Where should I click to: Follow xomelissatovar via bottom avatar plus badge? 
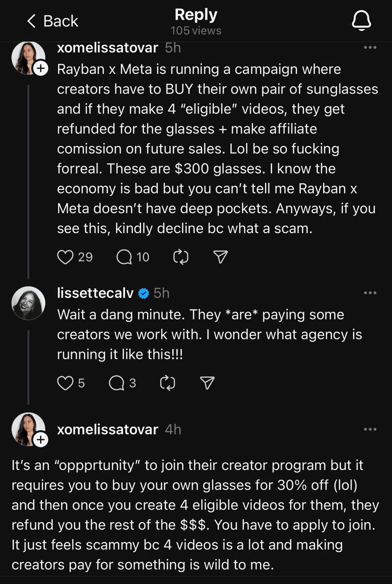click(x=41, y=440)
